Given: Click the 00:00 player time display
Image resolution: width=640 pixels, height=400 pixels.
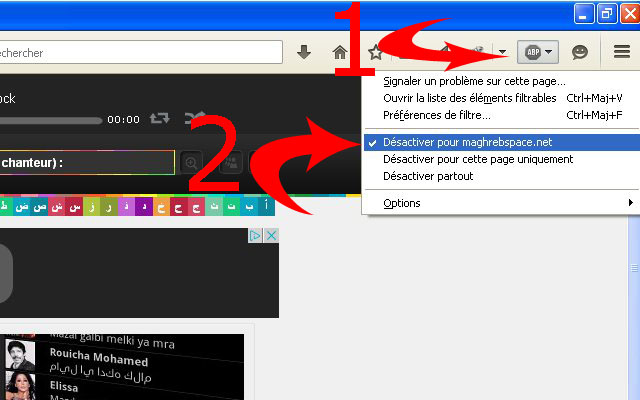Looking at the screenshot, I should click(x=123, y=120).
